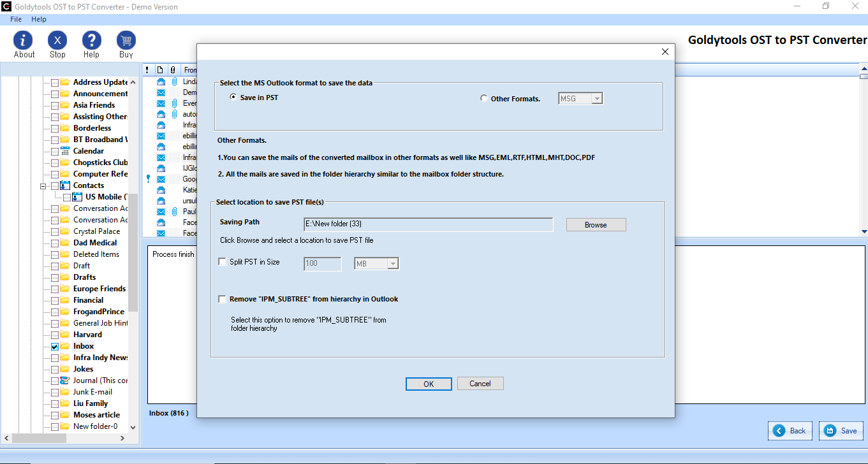Click the Stop toolbar icon
This screenshot has height=464, width=868.
coord(57,40)
